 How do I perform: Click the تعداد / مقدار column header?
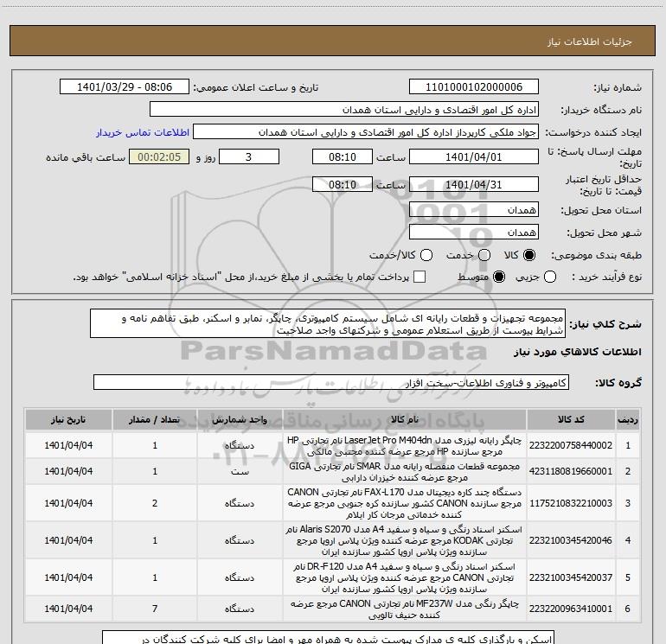click(155, 420)
